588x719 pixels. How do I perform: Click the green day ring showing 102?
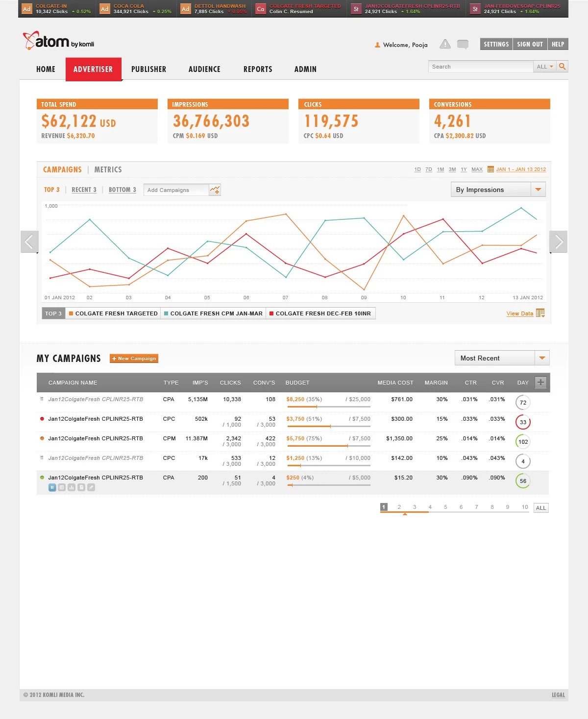point(523,442)
